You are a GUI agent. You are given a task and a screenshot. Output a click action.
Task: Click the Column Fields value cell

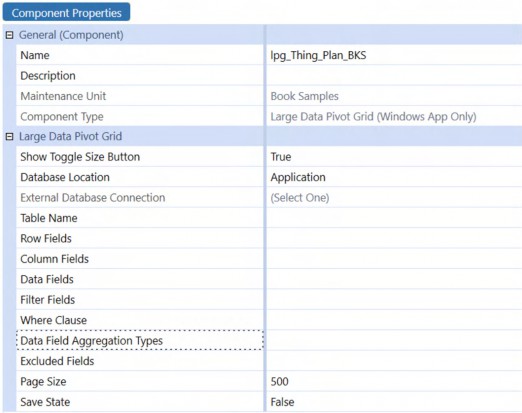[x=394, y=259]
